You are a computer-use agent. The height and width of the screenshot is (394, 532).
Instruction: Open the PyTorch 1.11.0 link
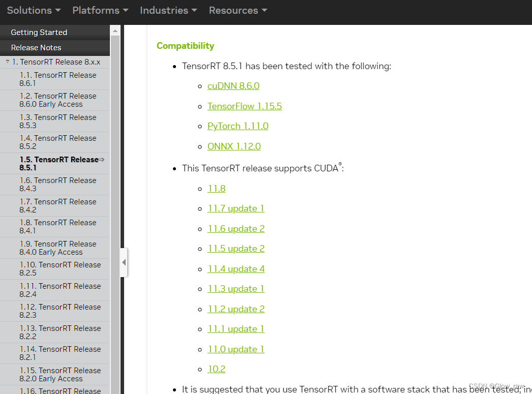pos(238,126)
